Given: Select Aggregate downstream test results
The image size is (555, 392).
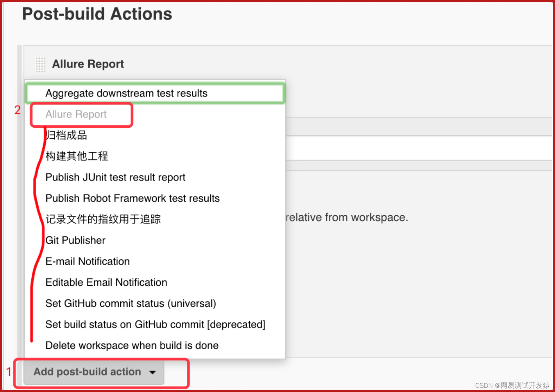Looking at the screenshot, I should pyautogui.click(x=155, y=93).
